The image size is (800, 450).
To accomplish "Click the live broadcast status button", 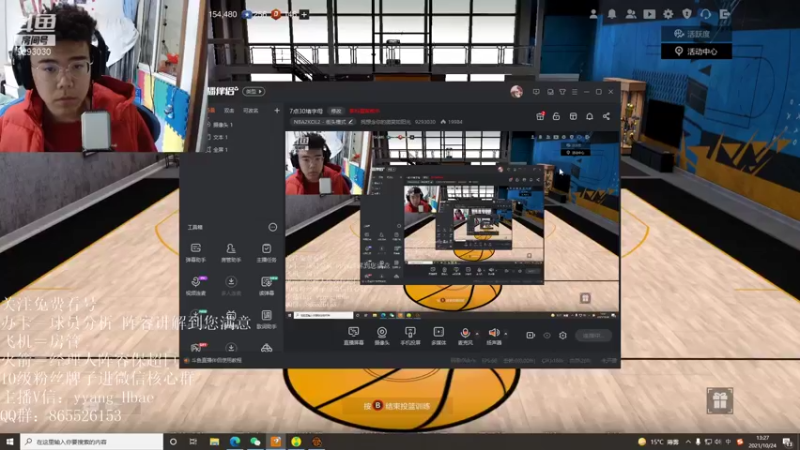I will point(593,335).
